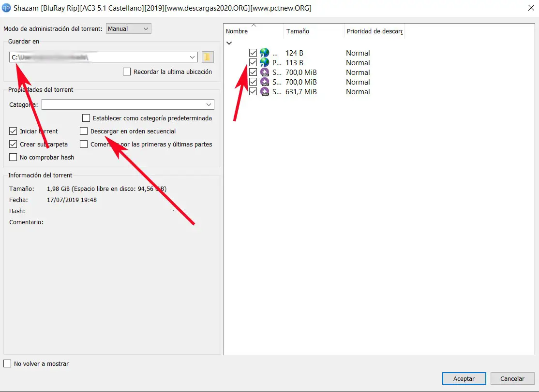Click the torrent size 1,98 GiB text
Screen dimensions: 539x392
[58, 189]
